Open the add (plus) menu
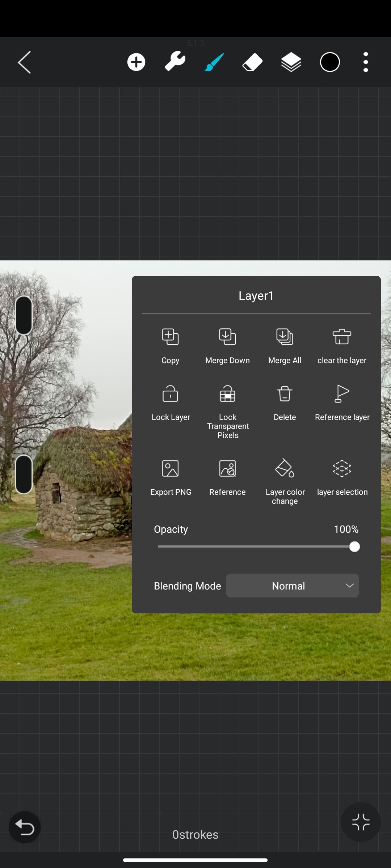Image resolution: width=391 pixels, height=868 pixels. pyautogui.click(x=136, y=62)
